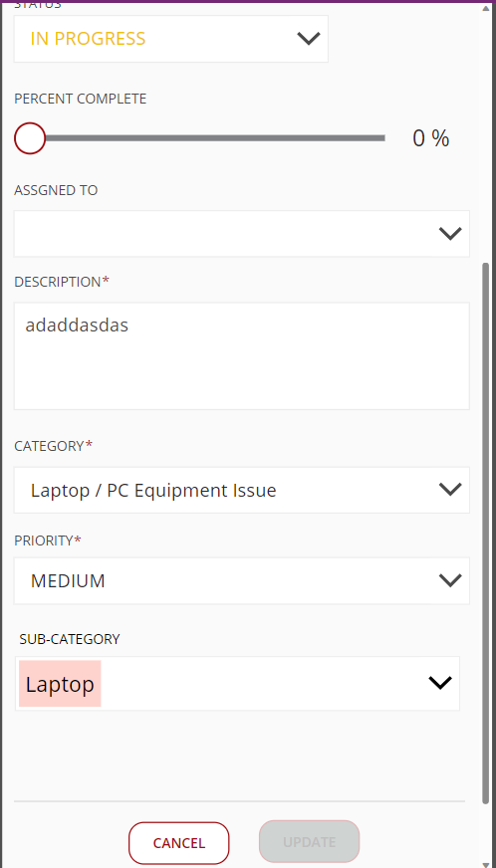Click the CANCEL button
This screenshot has width=496, height=868.
[179, 842]
